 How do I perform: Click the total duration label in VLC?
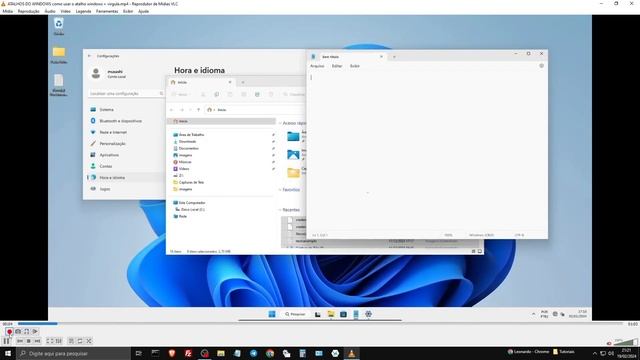pyautogui.click(x=632, y=324)
